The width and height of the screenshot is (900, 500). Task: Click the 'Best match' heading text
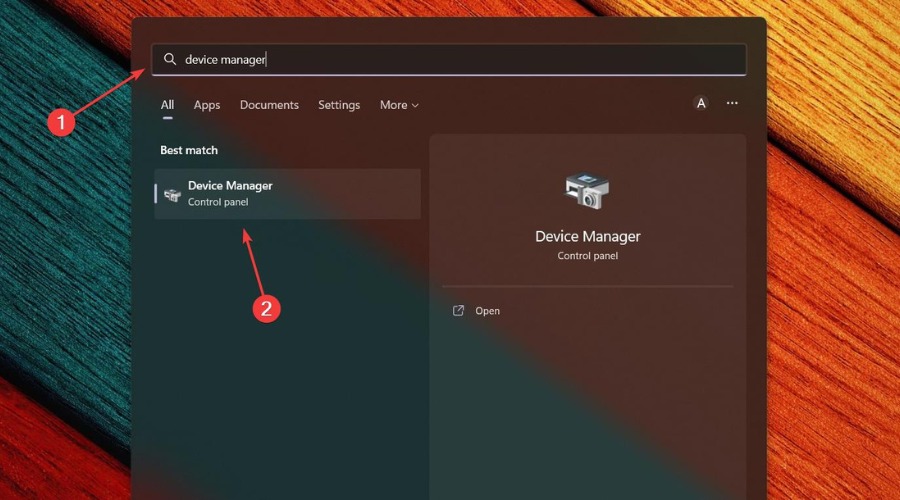click(189, 150)
